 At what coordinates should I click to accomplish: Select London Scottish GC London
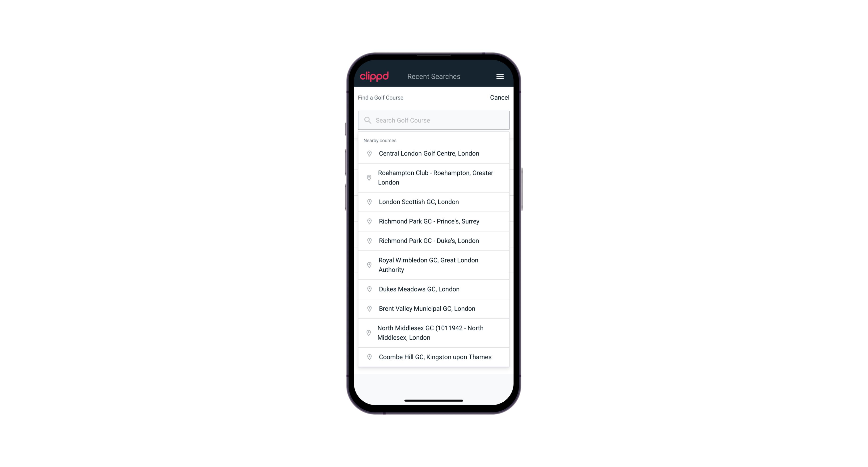tap(434, 201)
